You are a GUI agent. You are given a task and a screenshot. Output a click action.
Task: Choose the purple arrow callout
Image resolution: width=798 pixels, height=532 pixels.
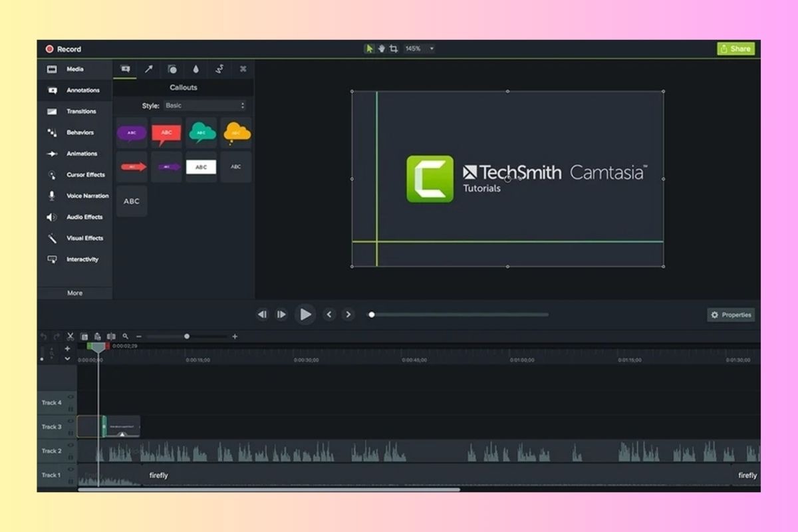[166, 167]
